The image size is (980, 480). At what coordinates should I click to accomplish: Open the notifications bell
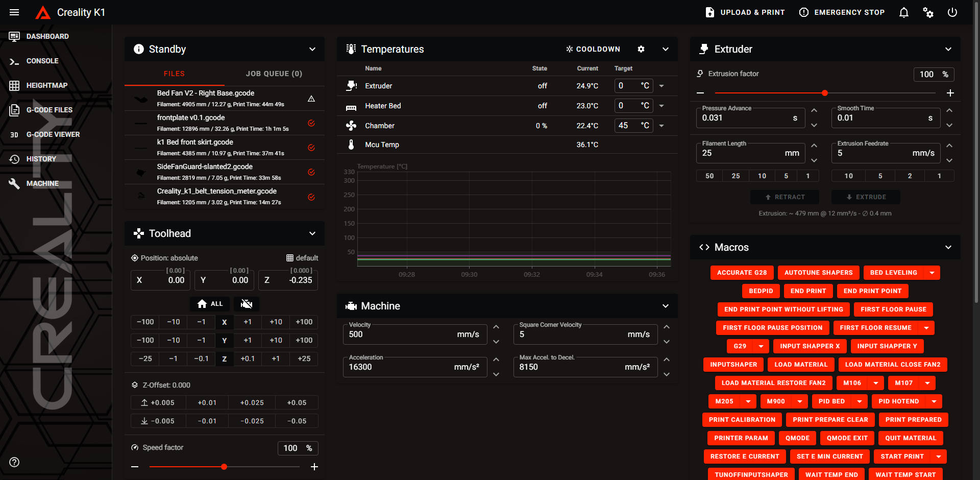[903, 12]
